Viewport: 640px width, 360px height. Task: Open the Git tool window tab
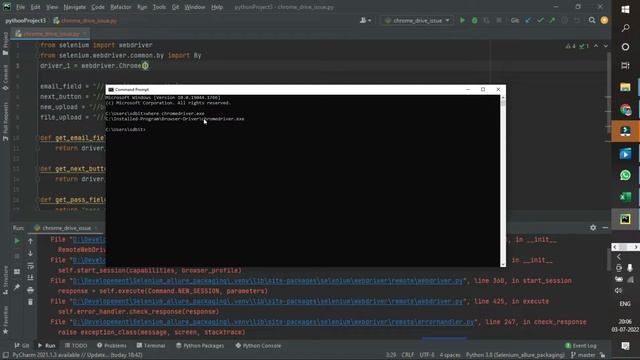[x=22, y=345]
